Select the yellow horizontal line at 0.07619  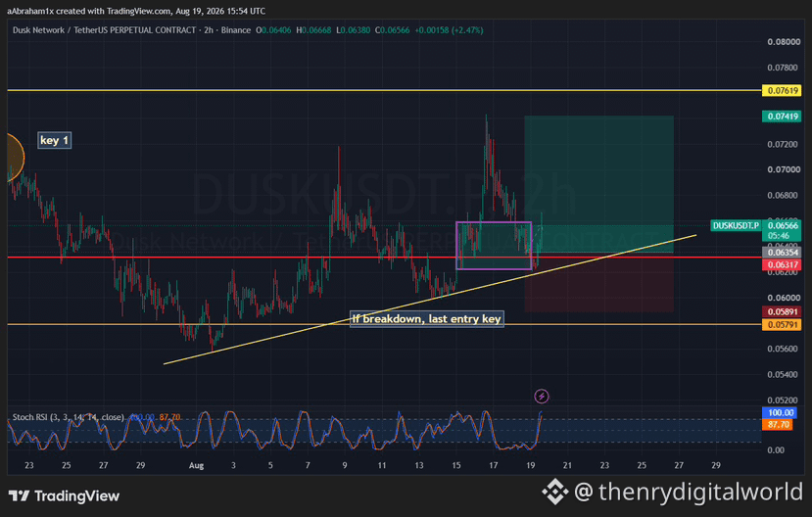pyautogui.click(x=383, y=90)
